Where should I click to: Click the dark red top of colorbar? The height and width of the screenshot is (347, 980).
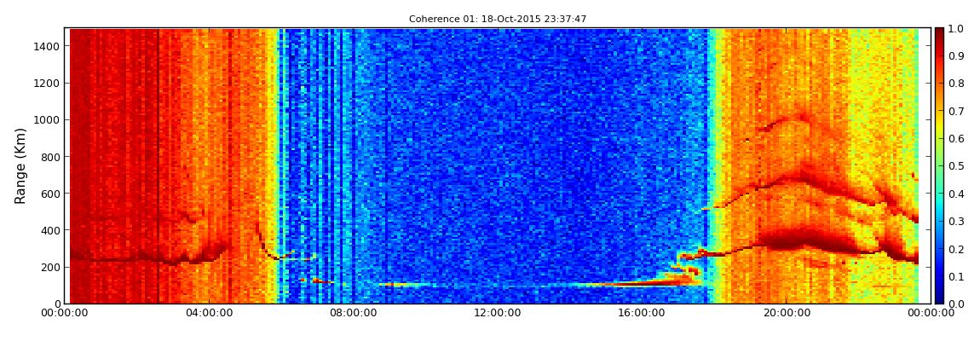coord(941,32)
